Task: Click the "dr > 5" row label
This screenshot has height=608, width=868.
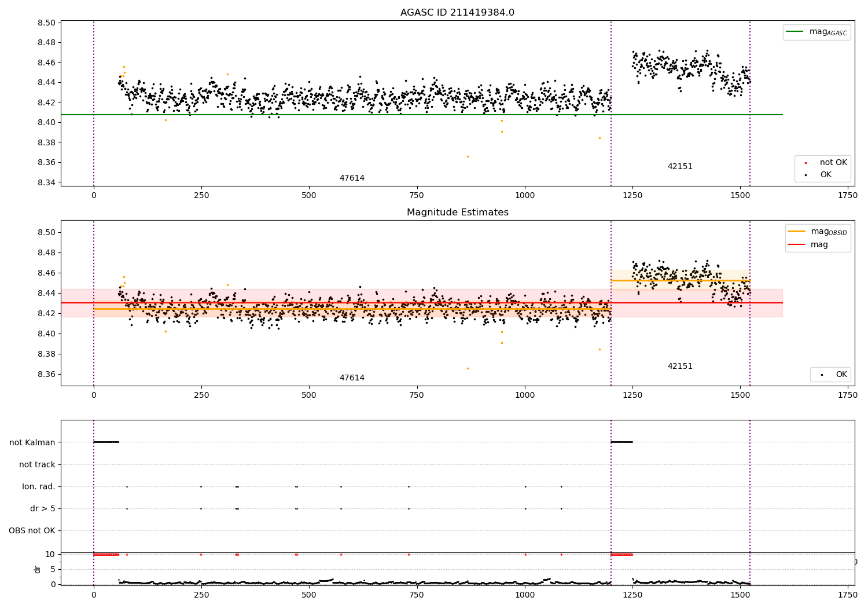Action: tap(43, 508)
